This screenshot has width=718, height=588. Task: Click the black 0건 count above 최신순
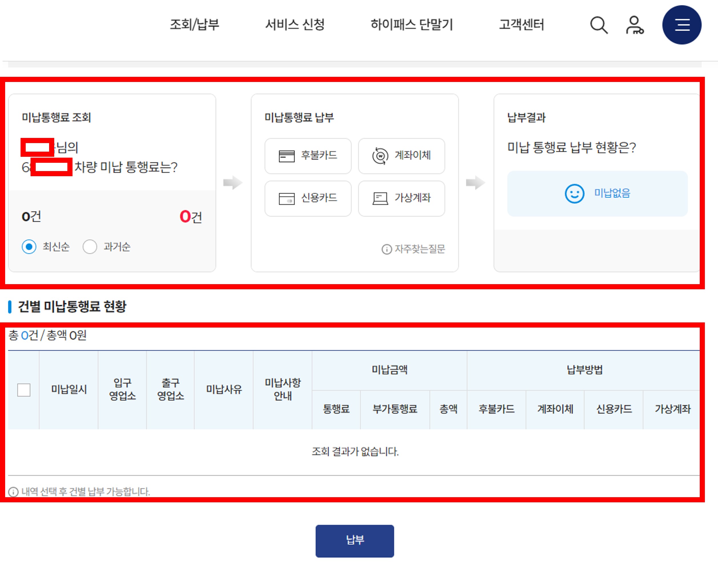pos(31,217)
